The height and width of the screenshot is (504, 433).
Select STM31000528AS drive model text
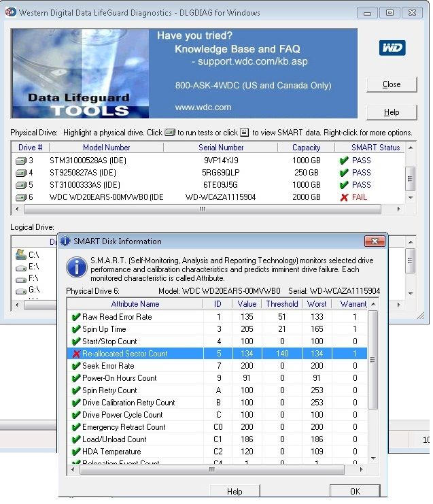pyautogui.click(x=88, y=161)
